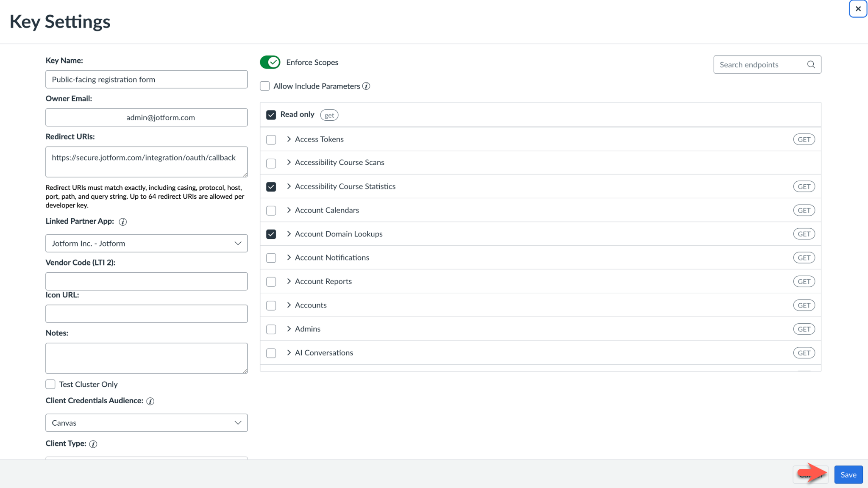Image resolution: width=868 pixels, height=488 pixels.
Task: Focus the Redirect URIs textarea
Action: 147,162
